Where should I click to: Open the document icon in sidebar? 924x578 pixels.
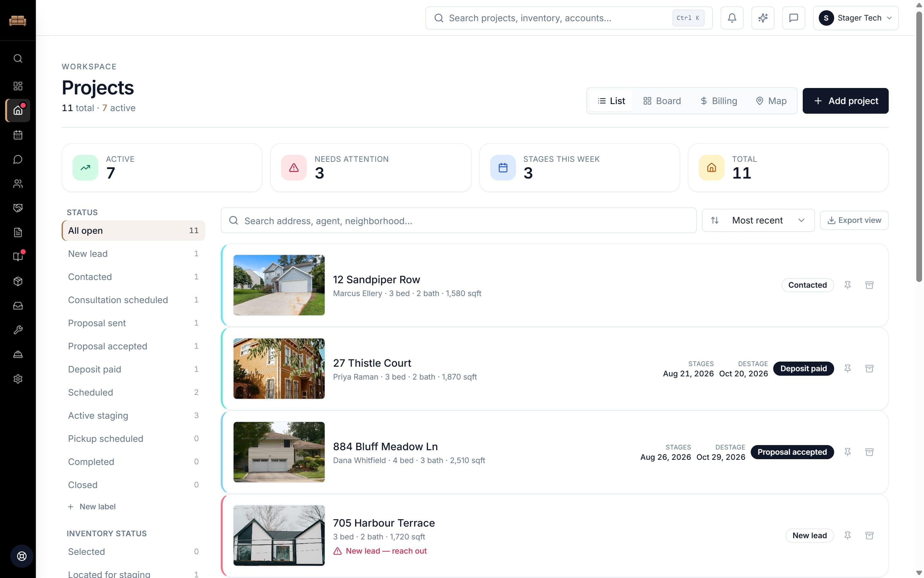pyautogui.click(x=18, y=232)
